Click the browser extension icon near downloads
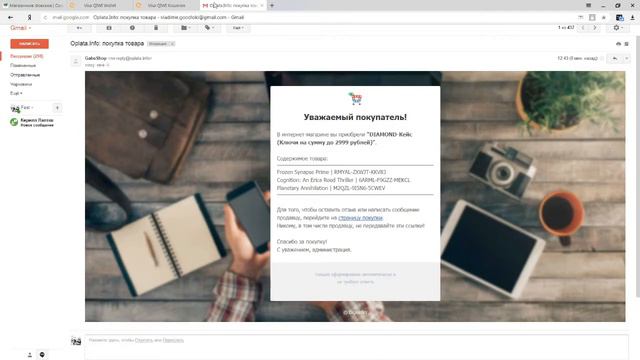640x360 pixels. click(x=620, y=18)
